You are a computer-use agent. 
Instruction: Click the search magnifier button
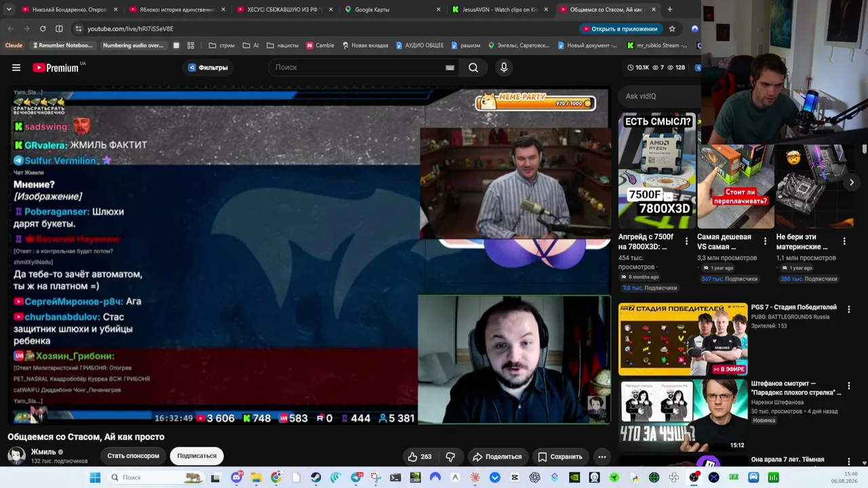click(473, 68)
